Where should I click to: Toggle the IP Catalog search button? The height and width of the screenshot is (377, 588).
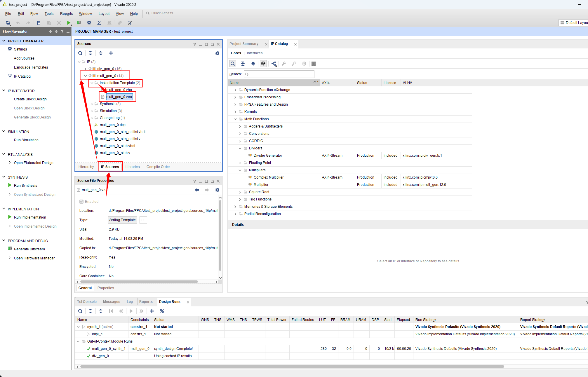(233, 64)
